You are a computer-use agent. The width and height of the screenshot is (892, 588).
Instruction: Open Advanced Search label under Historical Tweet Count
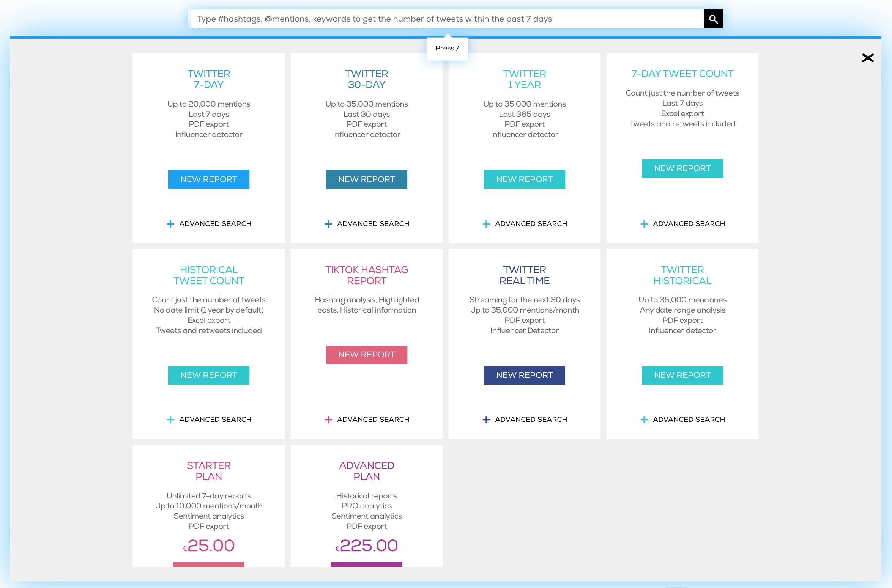coord(215,420)
